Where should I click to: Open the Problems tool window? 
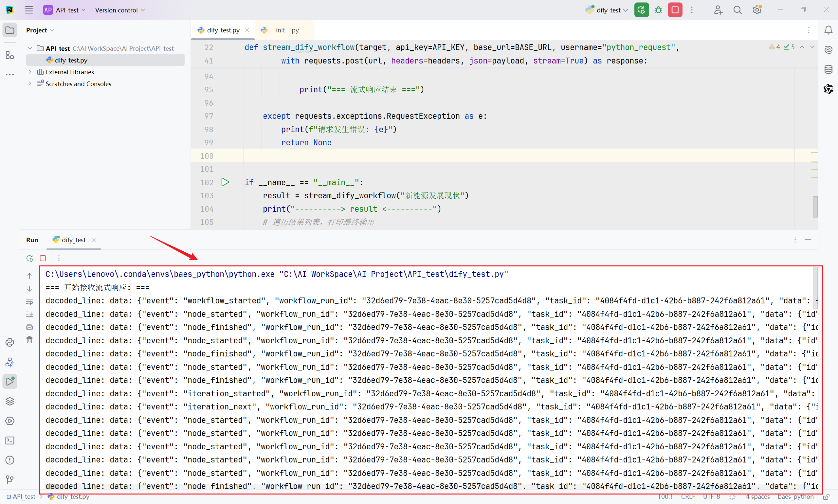(x=10, y=460)
